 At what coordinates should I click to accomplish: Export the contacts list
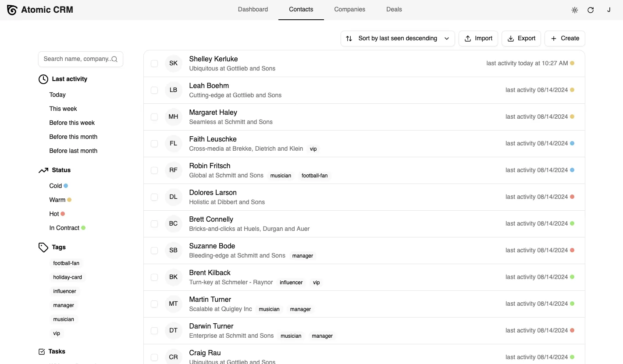click(521, 38)
